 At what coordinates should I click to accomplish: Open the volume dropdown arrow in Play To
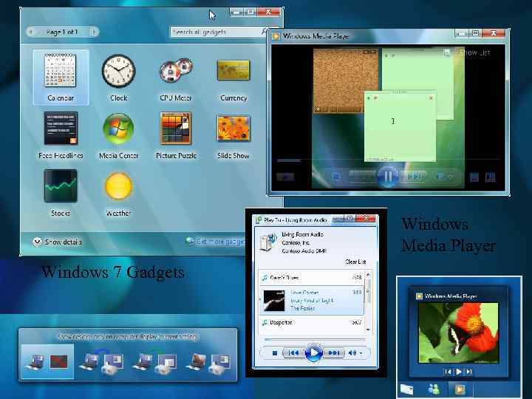pos(361,353)
